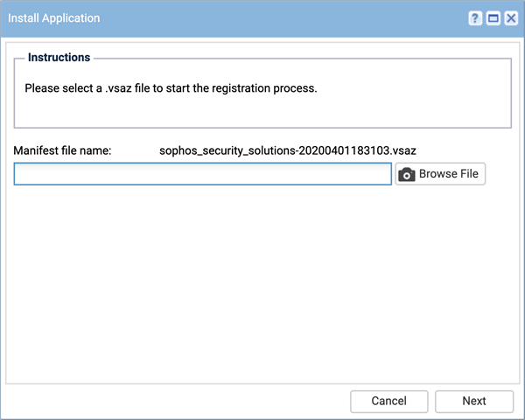The height and width of the screenshot is (420, 525).
Task: Click the blank space right of the Browse File button
Action: coord(502,174)
